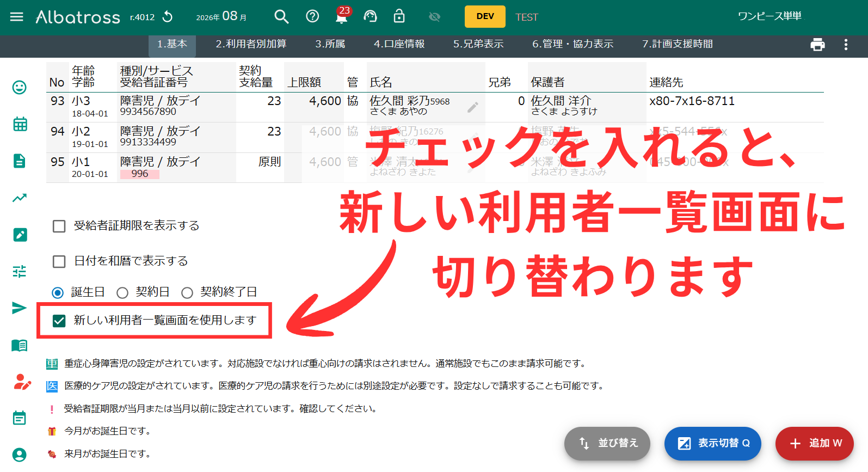This screenshot has width=868, height=472.
Task: Click contact x80-7x16-8711
Action: pyautogui.click(x=692, y=101)
